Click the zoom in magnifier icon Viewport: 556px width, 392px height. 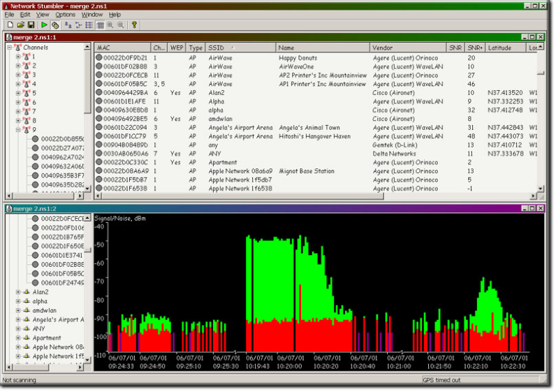(x=110, y=25)
